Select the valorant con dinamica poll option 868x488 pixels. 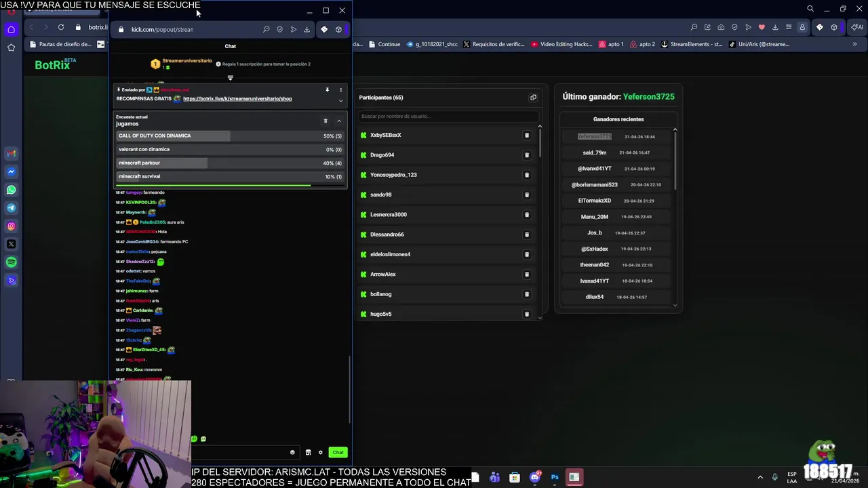point(230,149)
